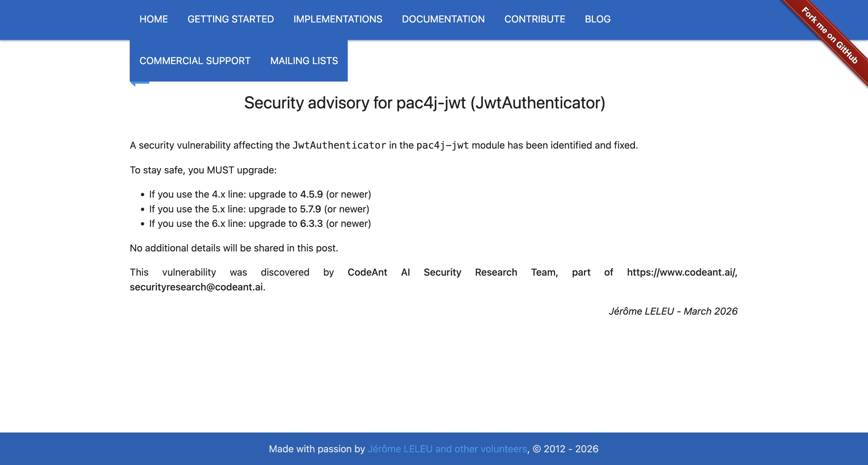The height and width of the screenshot is (465, 868).
Task: Open the GETTING STARTED page
Action: click(230, 19)
